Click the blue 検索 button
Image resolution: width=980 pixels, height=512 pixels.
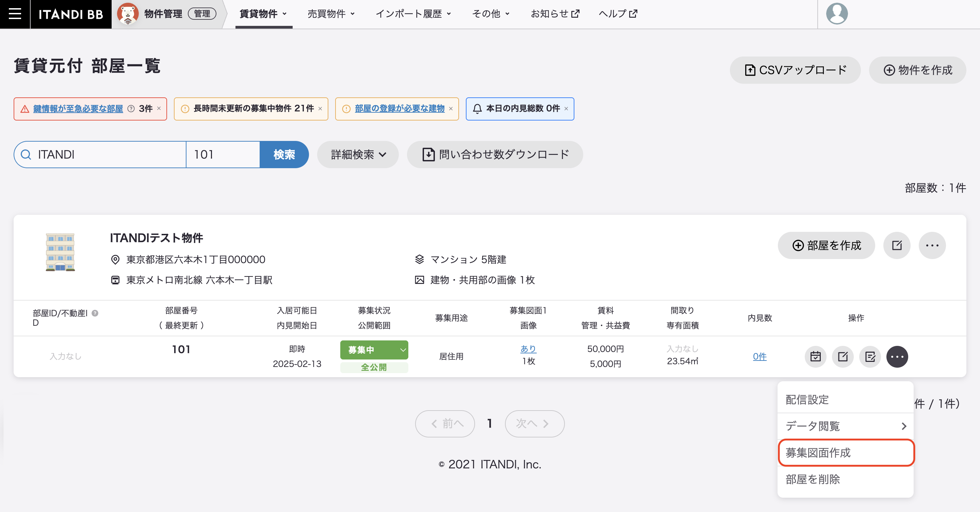(284, 155)
